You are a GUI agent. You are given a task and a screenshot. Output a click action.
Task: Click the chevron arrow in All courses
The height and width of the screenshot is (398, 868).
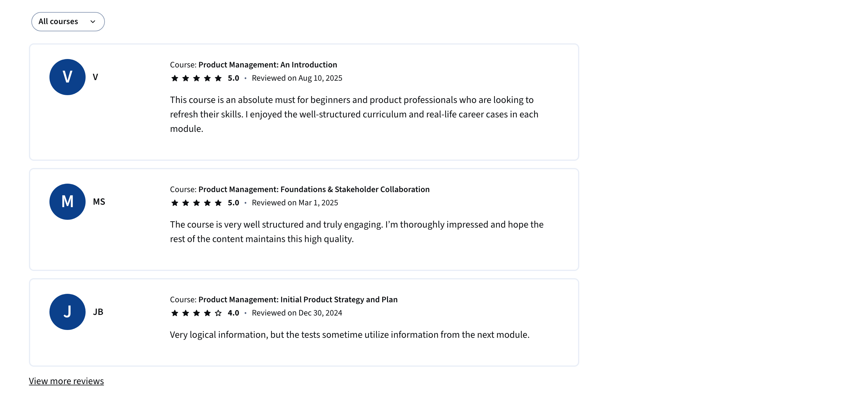[x=93, y=22]
